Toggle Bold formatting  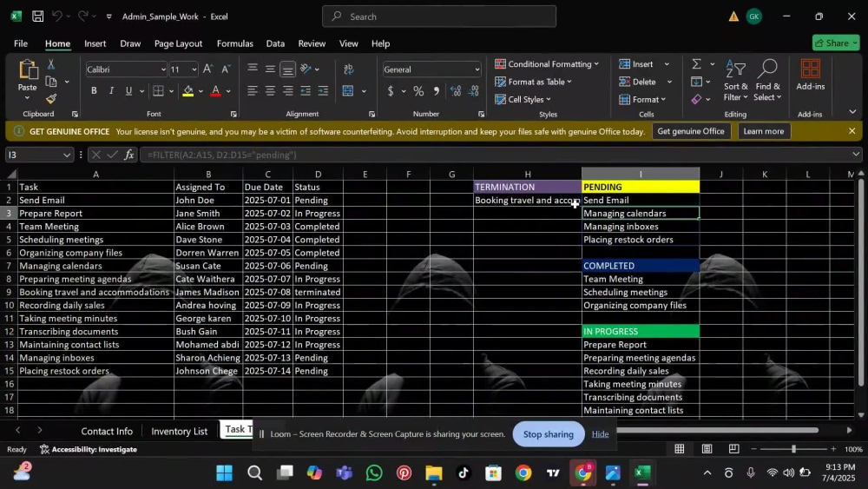[94, 91]
